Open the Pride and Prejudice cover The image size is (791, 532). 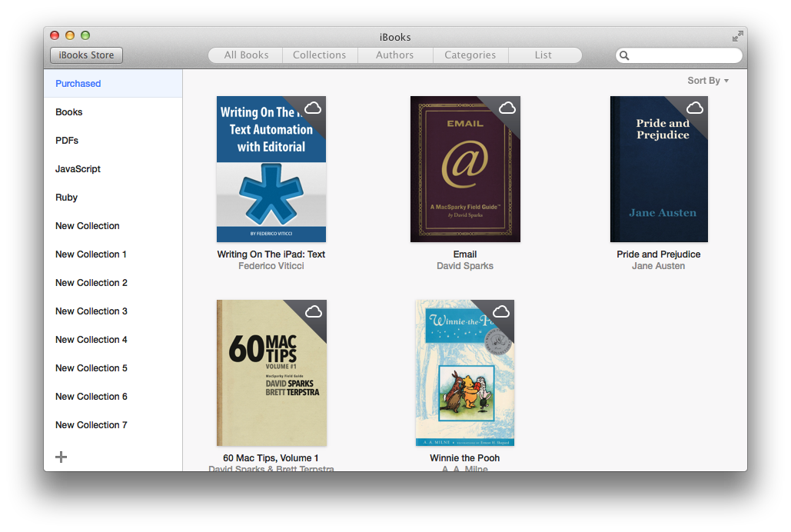[659, 169]
